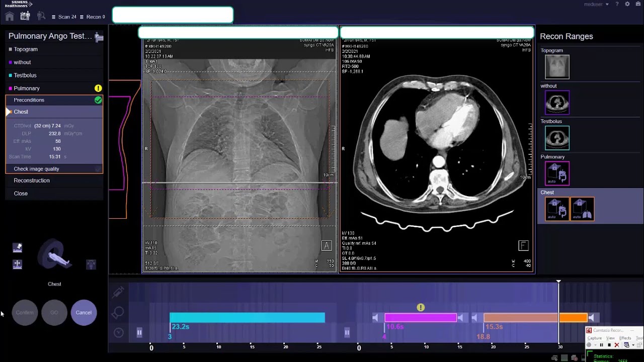Click the Confirm button

pyautogui.click(x=25, y=313)
